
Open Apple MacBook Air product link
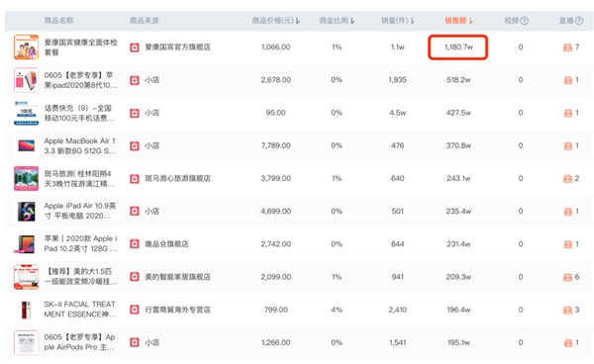click(x=80, y=145)
